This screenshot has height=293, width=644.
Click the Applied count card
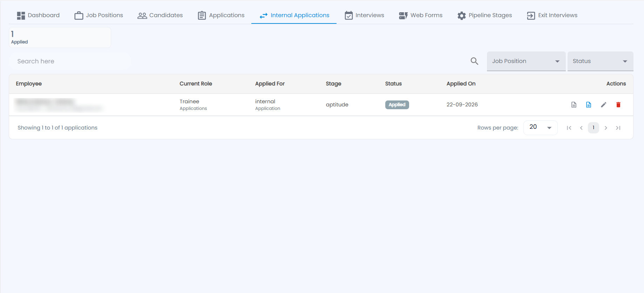pos(60,37)
